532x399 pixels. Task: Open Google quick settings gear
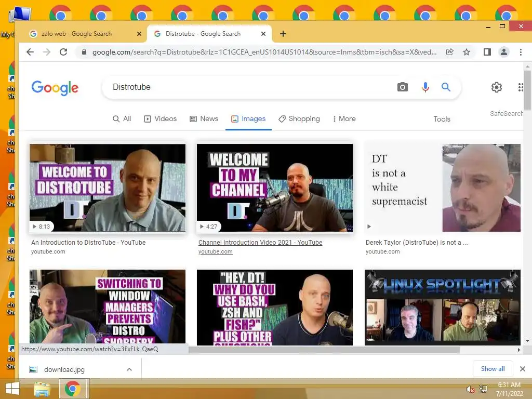[x=496, y=87]
